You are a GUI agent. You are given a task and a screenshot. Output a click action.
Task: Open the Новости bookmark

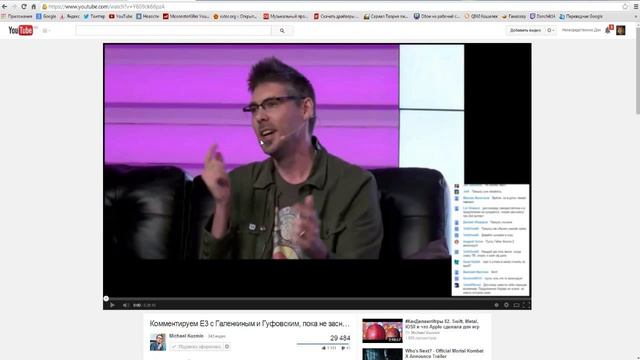(x=147, y=16)
